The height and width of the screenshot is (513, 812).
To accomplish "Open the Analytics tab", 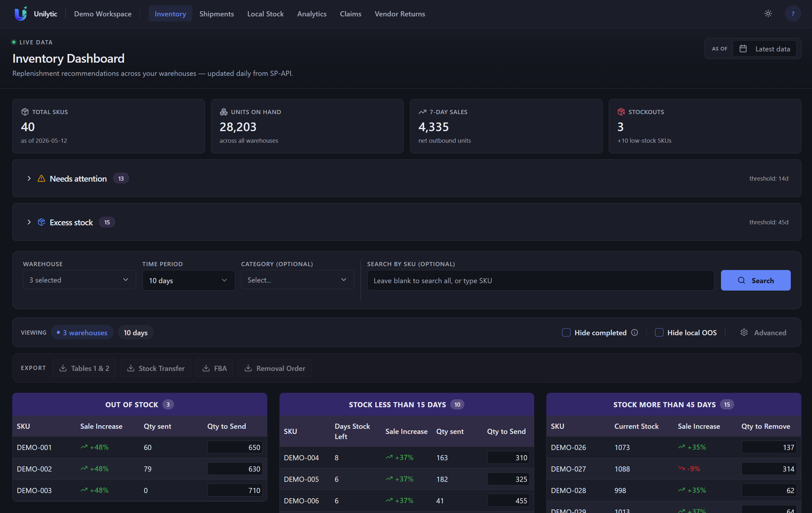I will pos(312,14).
